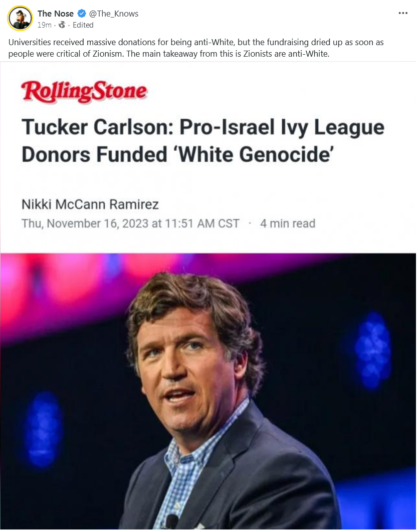The height and width of the screenshot is (532, 418).
Task: Click the headline line starting Tucker Carlson
Action: 202,127
